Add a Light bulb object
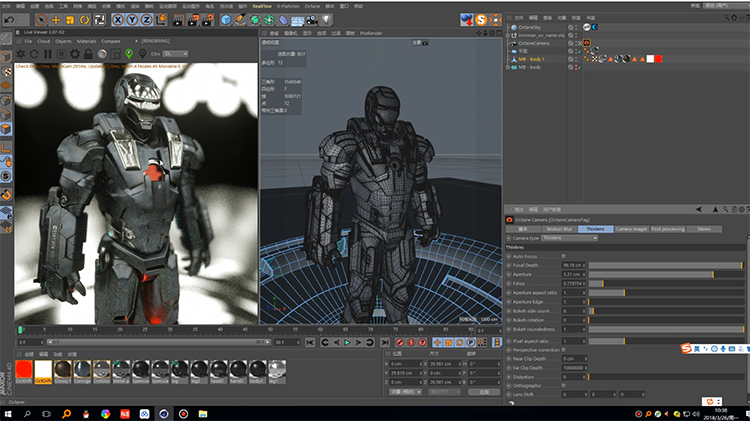Screen dimensions: 750x421 pyautogui.click(x=326, y=20)
